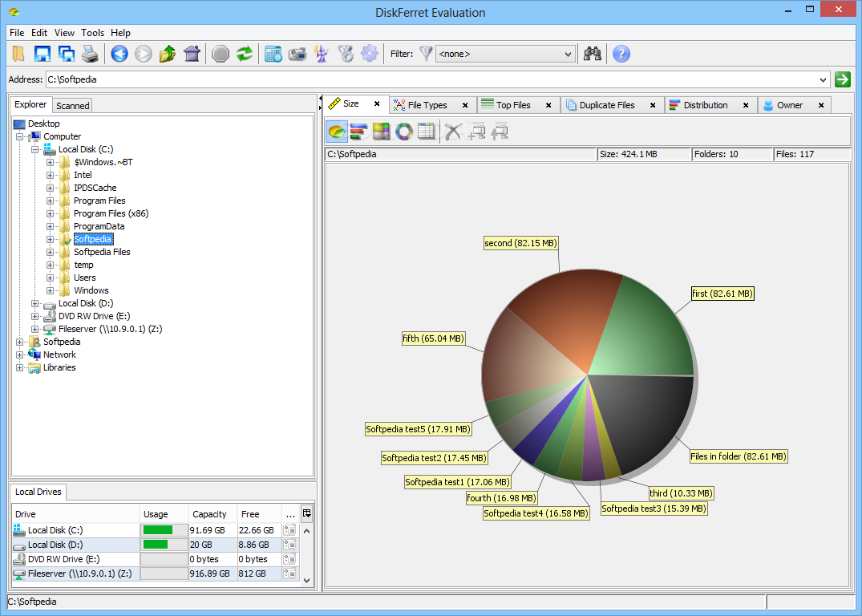Click the blue back arrow button
Screen dimensions: 862x616
(x=119, y=54)
